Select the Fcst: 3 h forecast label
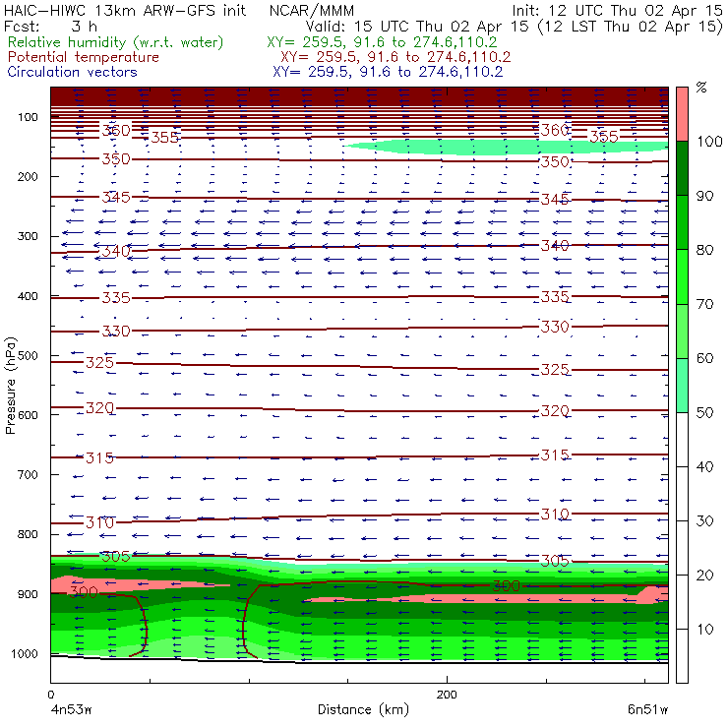This screenshot has width=728, height=728. 50,27
